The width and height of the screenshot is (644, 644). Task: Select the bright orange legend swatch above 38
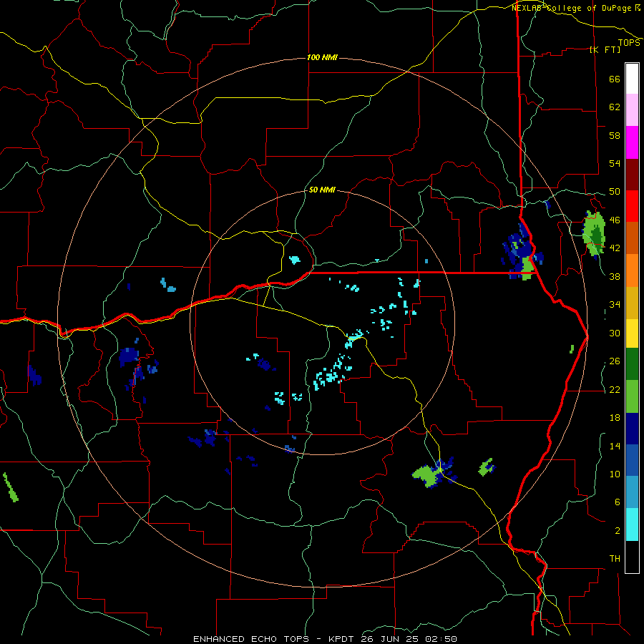pyautogui.click(x=632, y=270)
